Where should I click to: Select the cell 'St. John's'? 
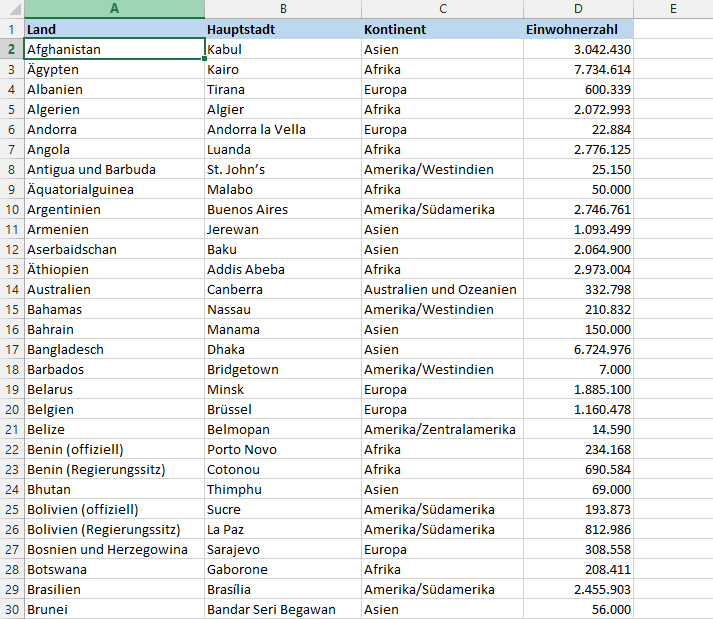[283, 169]
